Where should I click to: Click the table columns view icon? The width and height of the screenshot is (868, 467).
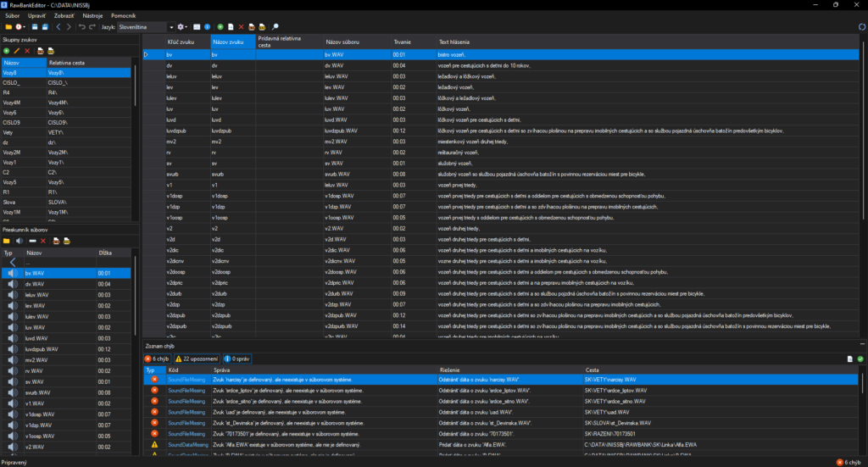tap(197, 26)
